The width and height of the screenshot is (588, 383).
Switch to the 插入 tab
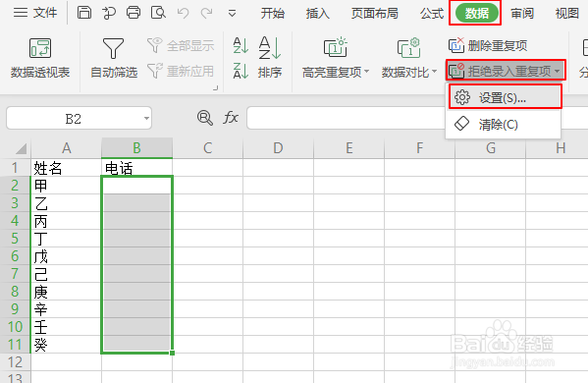(317, 14)
